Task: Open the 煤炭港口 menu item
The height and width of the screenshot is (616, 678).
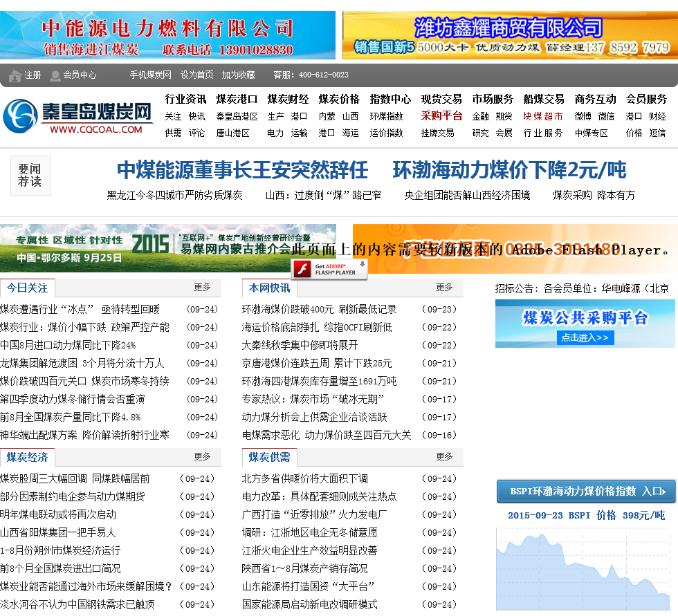Action: pyautogui.click(x=237, y=100)
